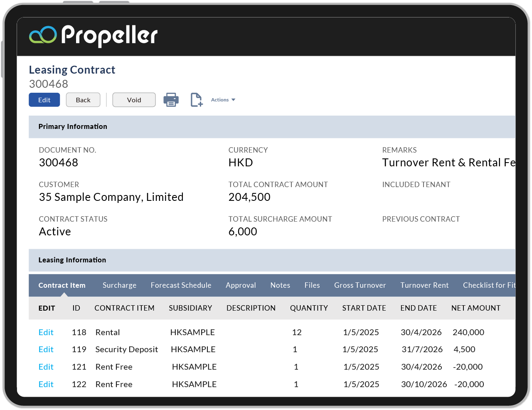Open the Checklist for Fit tab
Screen dimensions: 532x410
pos(489,285)
